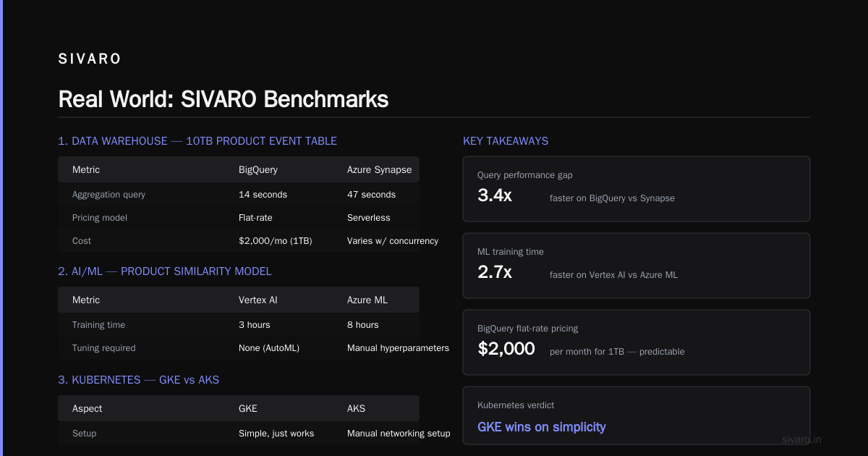Screen dimensions: 868x456
Task: Click the '$2,000/mo (1TB)' cell
Action: click(x=275, y=241)
